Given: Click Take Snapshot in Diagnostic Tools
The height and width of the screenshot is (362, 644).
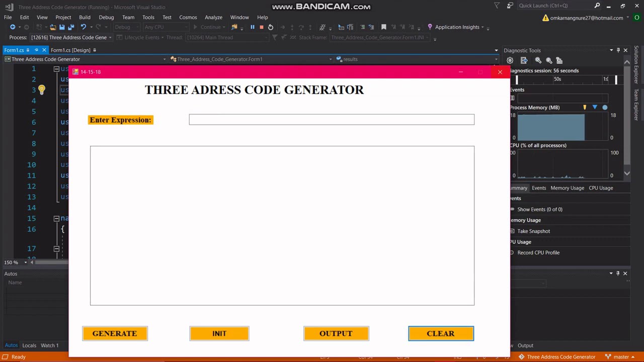Looking at the screenshot, I should [533, 231].
